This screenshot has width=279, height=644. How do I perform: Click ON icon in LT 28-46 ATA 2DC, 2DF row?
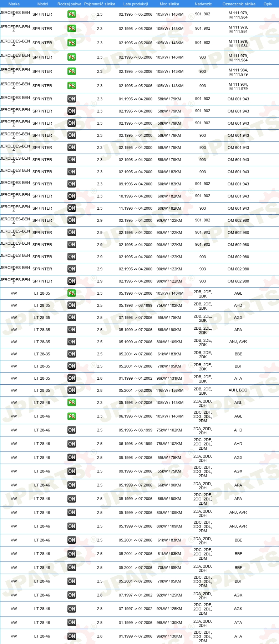(x=72, y=636)
